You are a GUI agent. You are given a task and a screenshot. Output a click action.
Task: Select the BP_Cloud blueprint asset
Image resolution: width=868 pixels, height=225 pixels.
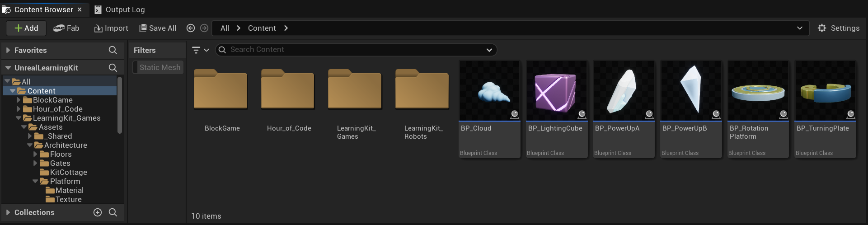coord(489,109)
